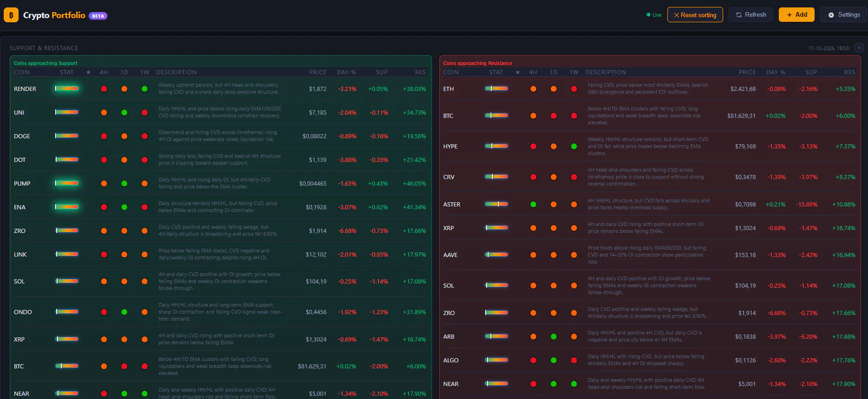Click the green Live status indicator
Screen dimensions: 868x399
pyautogui.click(x=654, y=15)
